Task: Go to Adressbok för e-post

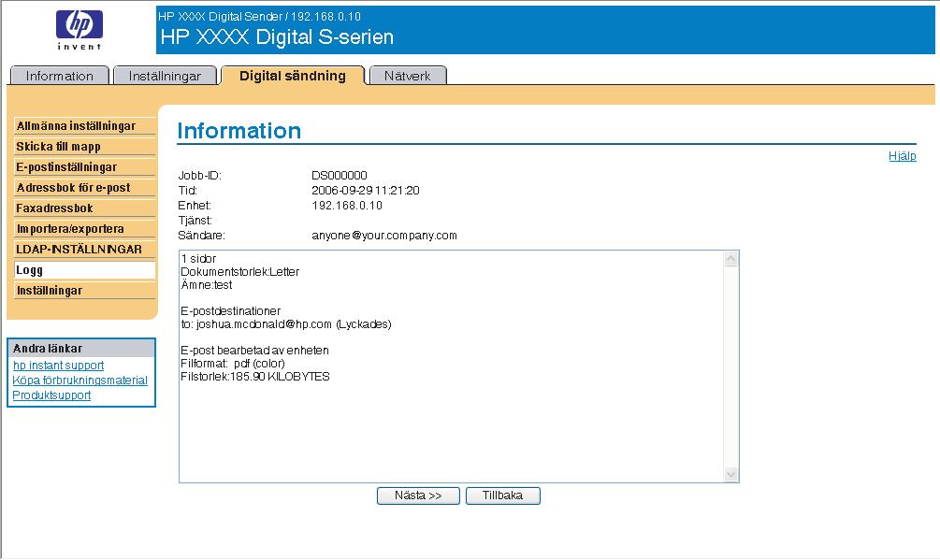Action: [84, 188]
